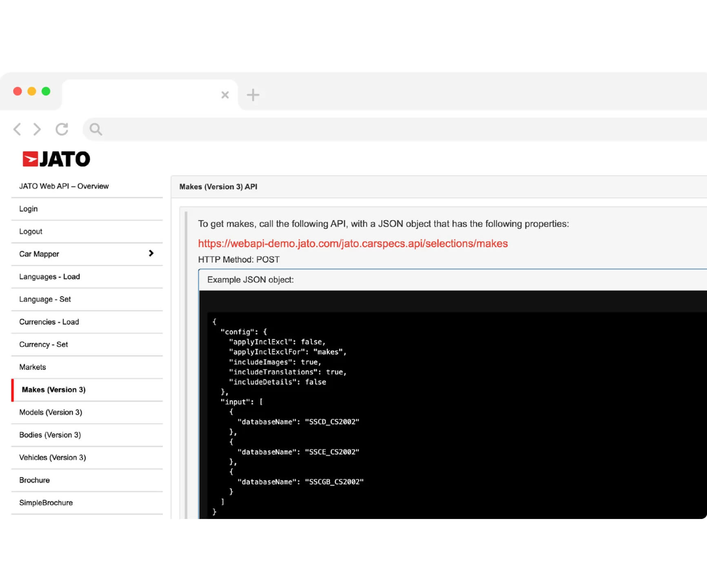Open Vehicles (Version 3) section
Screen dimensions: 707x588
52,457
